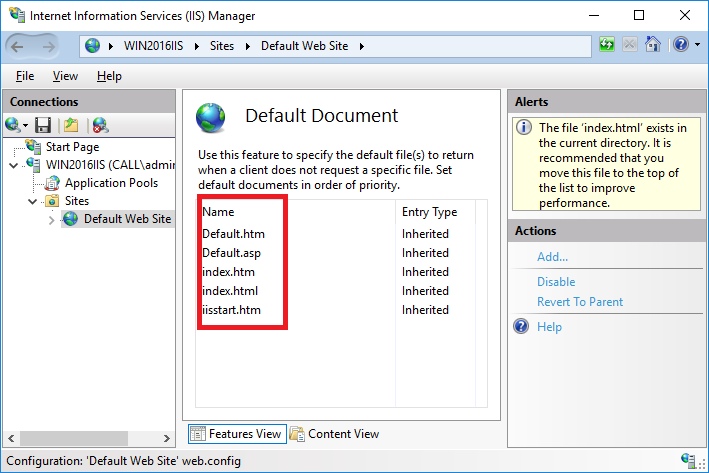Click the Default Web Site globe tree icon
This screenshot has width=709, height=473.
coord(70,219)
